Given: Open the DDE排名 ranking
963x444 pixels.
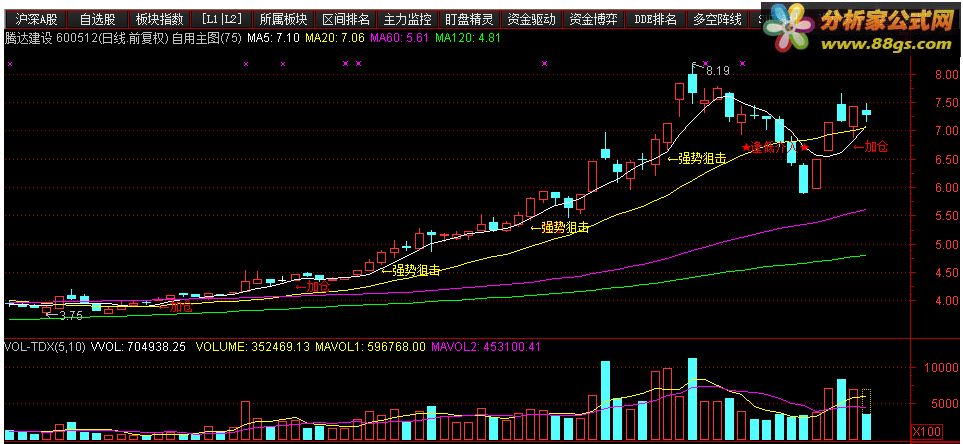Looking at the screenshot, I should pyautogui.click(x=655, y=20).
